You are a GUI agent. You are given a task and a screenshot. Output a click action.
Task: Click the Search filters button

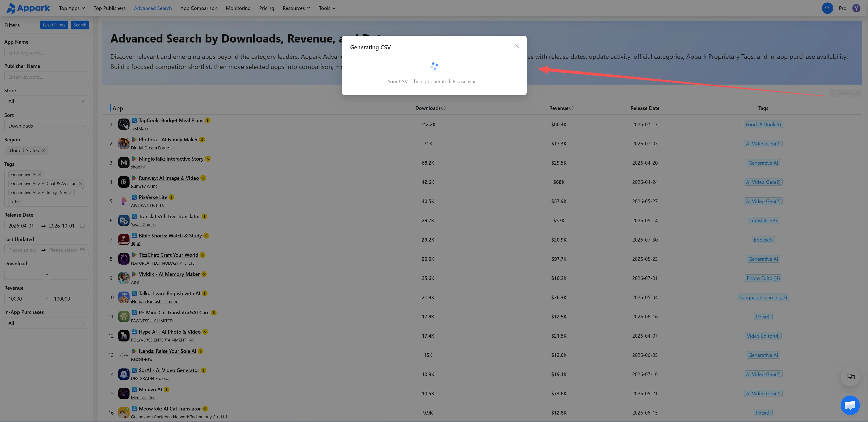click(x=80, y=25)
